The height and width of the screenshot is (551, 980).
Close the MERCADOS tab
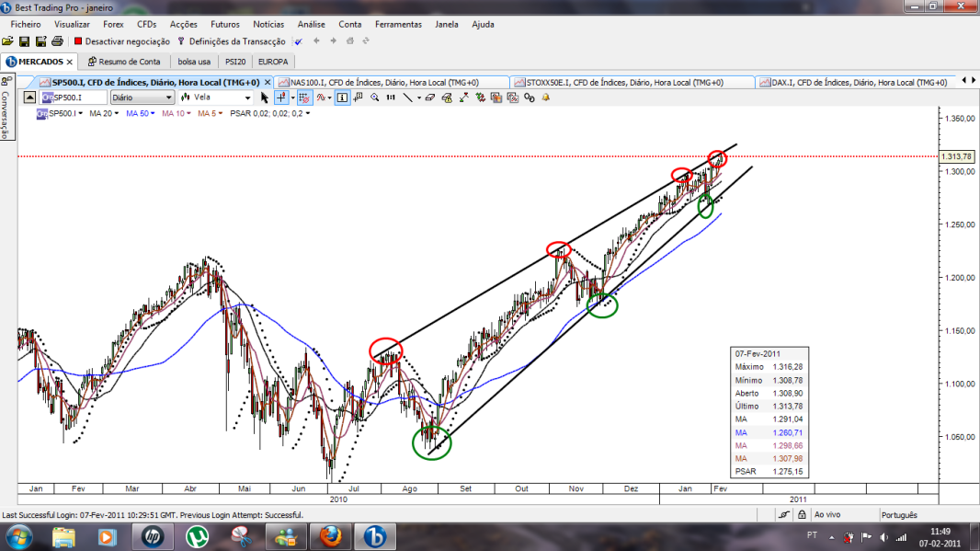tap(69, 62)
